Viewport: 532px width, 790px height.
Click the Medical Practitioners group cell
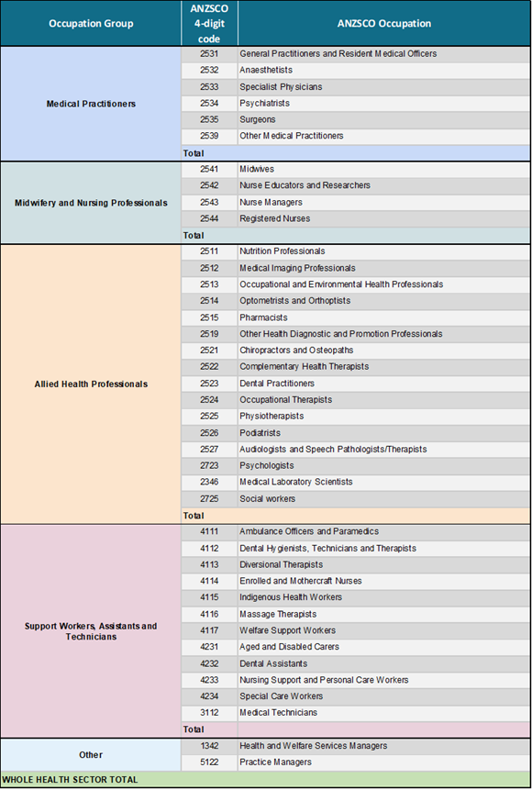coord(91,104)
